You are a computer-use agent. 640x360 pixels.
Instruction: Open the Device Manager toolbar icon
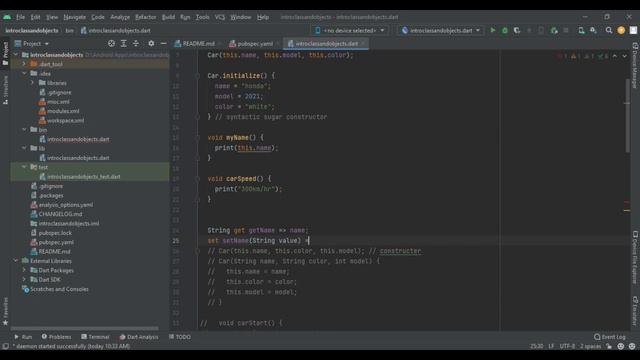click(581, 30)
